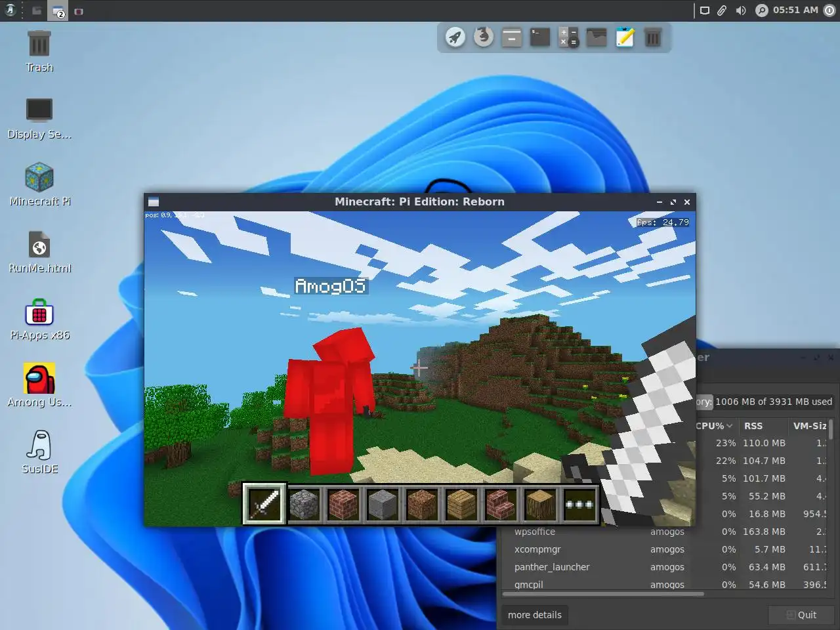Open the Trash desktop icon
Viewport: 840px width, 630px height.
point(39,51)
